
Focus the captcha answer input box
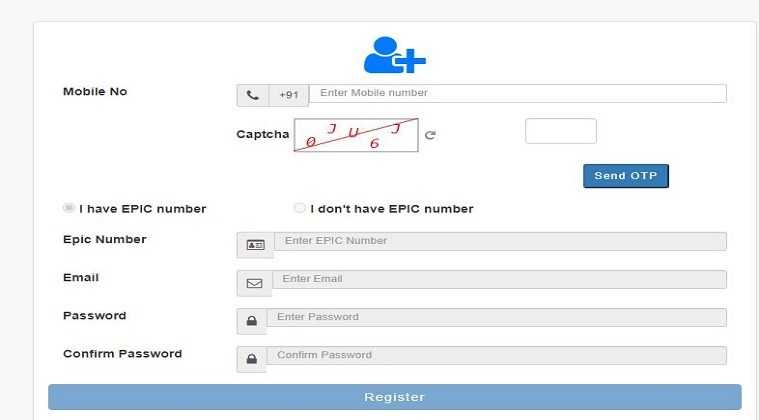coord(561,131)
